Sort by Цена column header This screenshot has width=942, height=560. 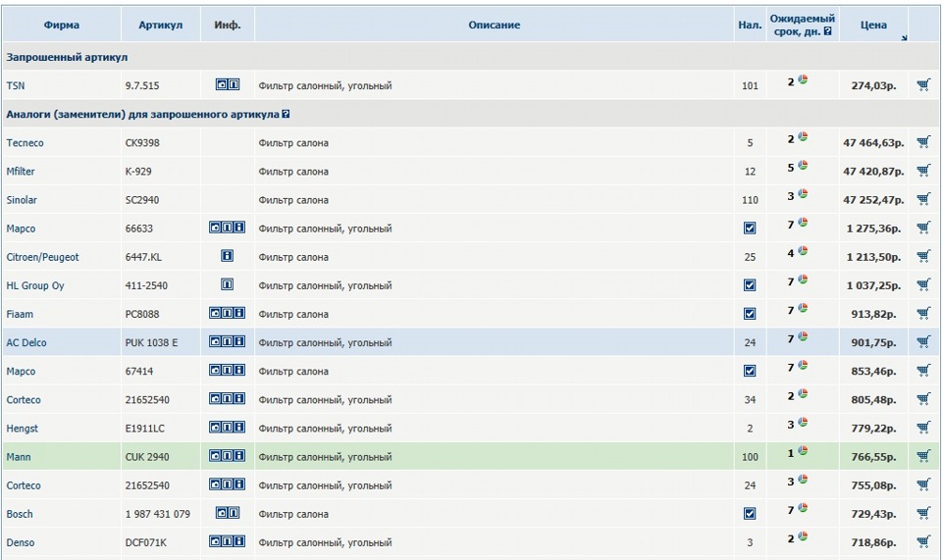tap(873, 25)
